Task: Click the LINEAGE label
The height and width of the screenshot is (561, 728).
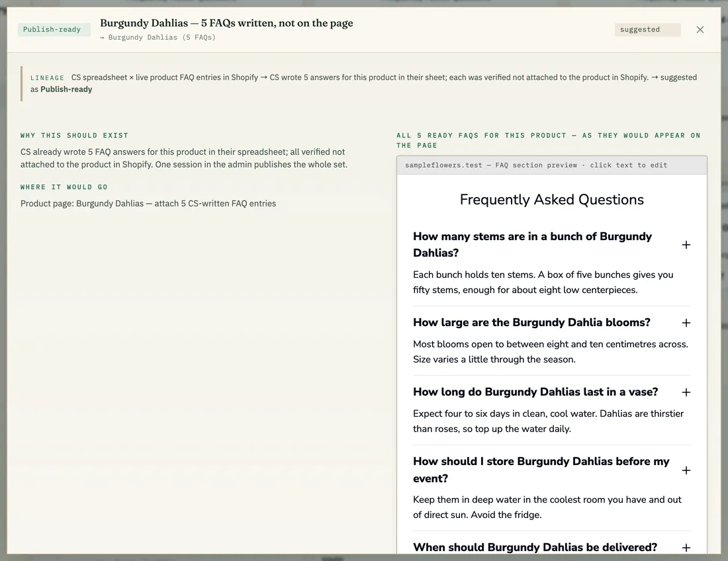Action: click(x=48, y=78)
